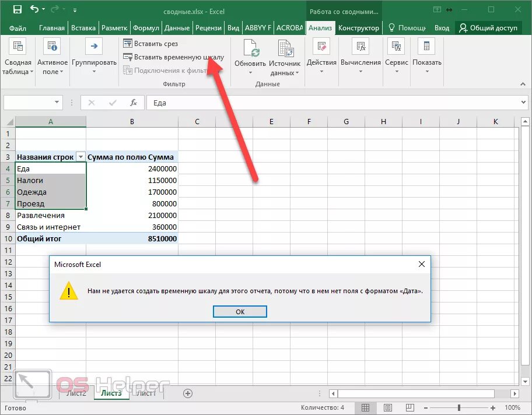The image size is (532, 415).
Task: Click horizontal scrollbar left arrow
Action: (x=333, y=393)
